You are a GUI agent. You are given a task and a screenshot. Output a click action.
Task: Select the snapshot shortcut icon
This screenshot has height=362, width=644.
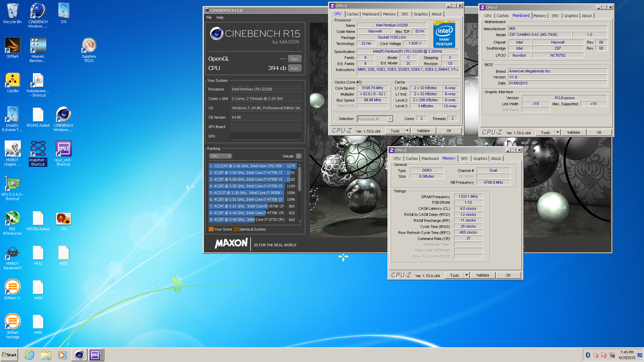pyautogui.click(x=38, y=153)
